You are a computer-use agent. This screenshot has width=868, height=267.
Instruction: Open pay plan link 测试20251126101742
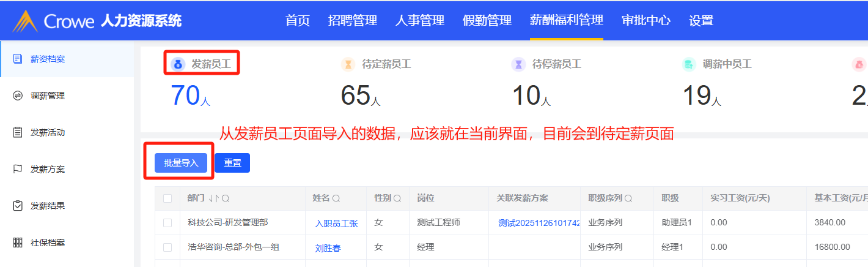pyautogui.click(x=539, y=223)
